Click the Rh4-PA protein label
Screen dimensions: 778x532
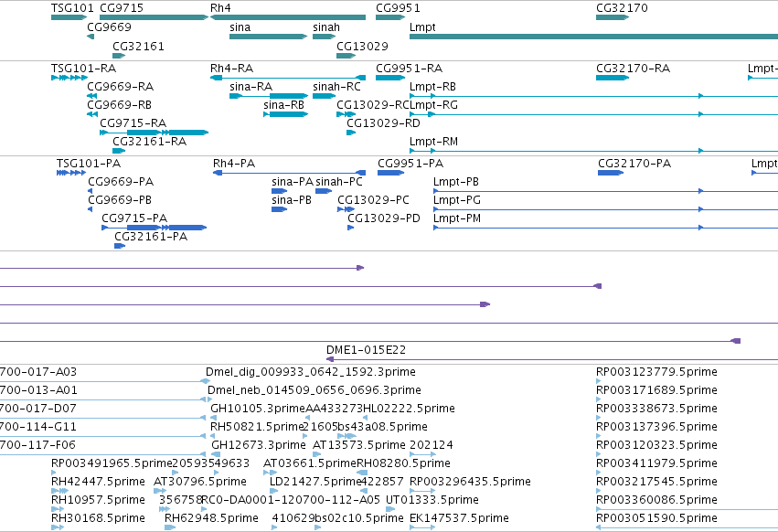234,164
